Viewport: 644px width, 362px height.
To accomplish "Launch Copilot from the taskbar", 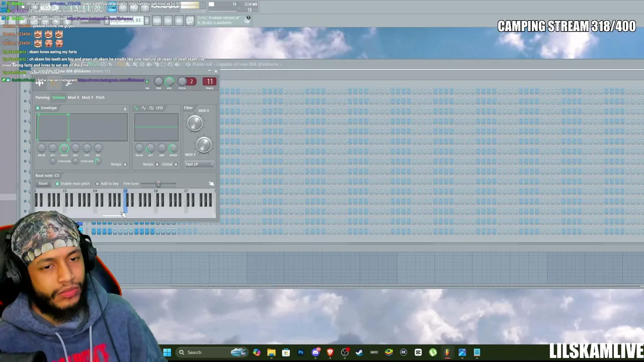I will click(257, 352).
